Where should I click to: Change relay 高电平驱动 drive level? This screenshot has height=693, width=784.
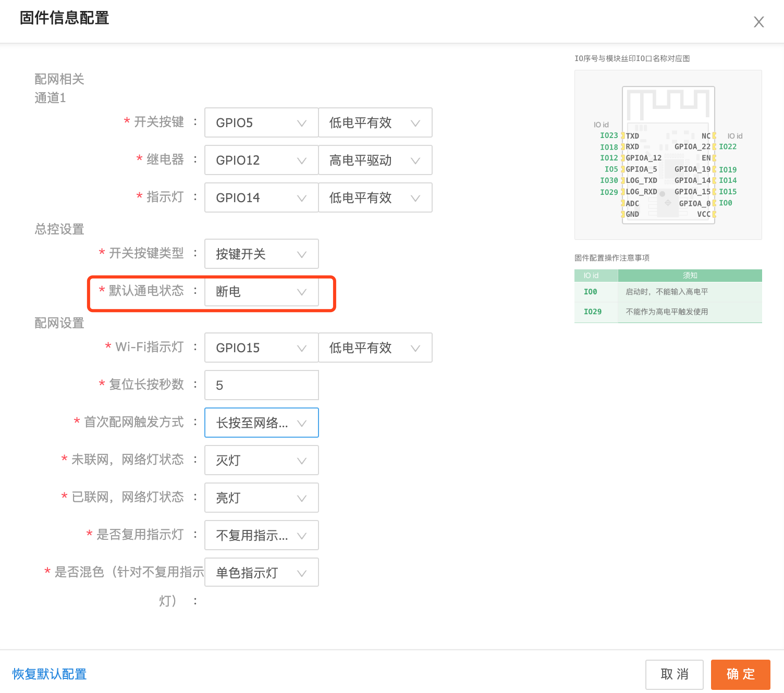click(x=375, y=160)
